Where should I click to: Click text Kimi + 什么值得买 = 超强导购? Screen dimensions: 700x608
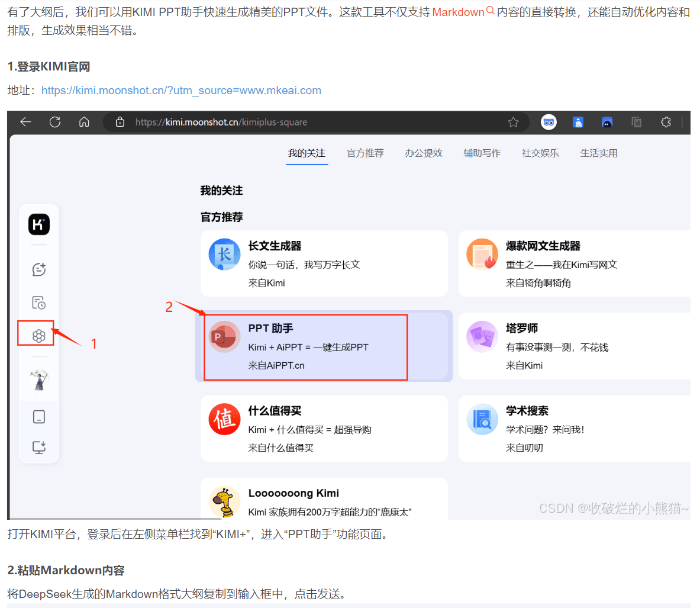[x=310, y=430]
